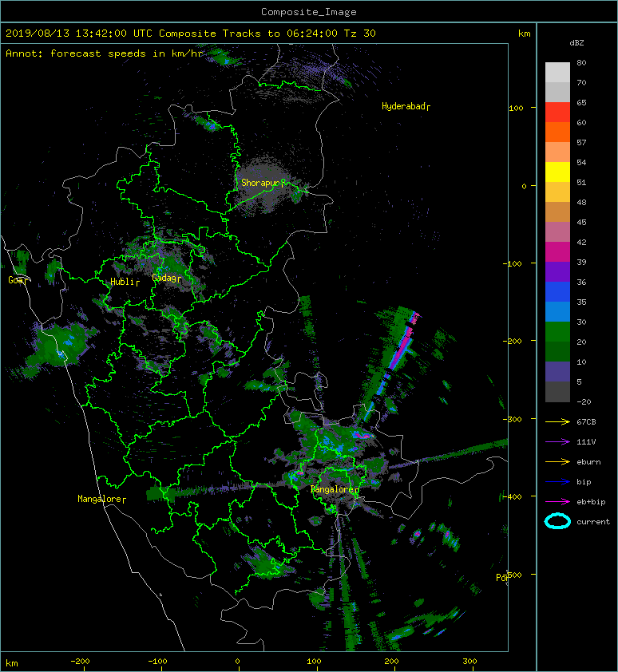
Task: Click the 80 value on dBZ scale
Action: tap(581, 62)
